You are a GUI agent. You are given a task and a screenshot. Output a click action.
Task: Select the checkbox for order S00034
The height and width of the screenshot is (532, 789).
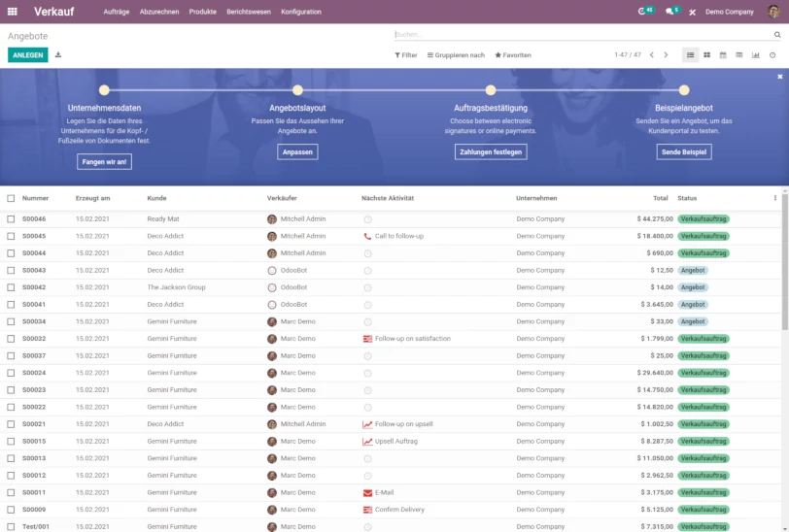click(x=11, y=321)
